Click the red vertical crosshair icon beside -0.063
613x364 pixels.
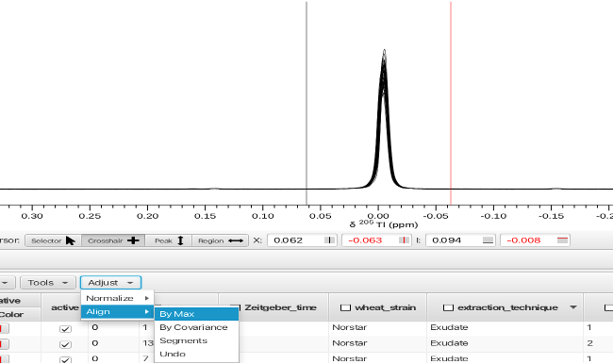(404, 240)
